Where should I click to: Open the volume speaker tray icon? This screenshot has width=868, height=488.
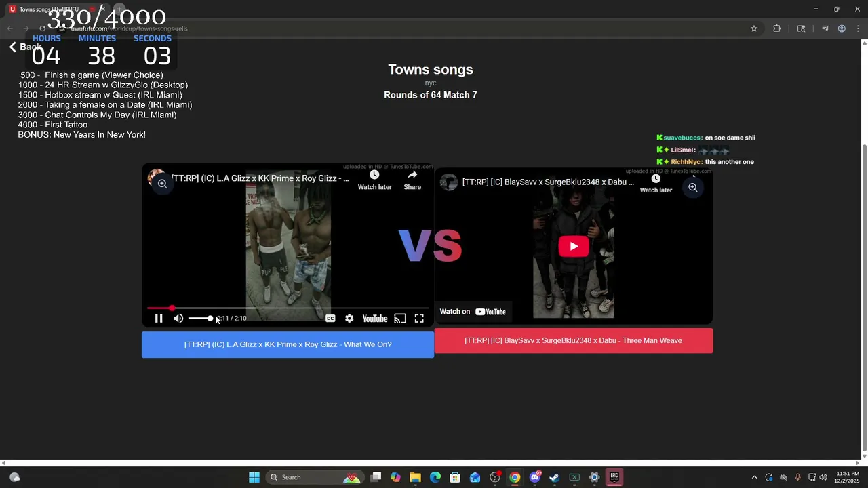(823, 477)
